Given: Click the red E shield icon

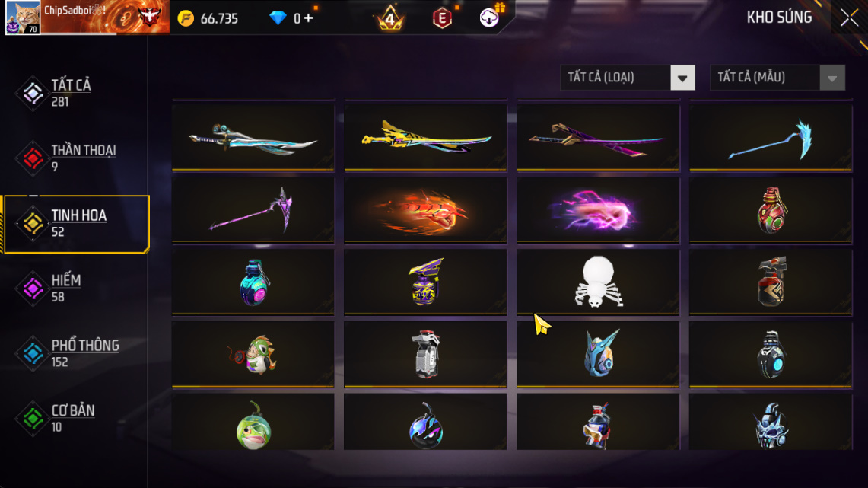Looking at the screenshot, I should (x=442, y=18).
